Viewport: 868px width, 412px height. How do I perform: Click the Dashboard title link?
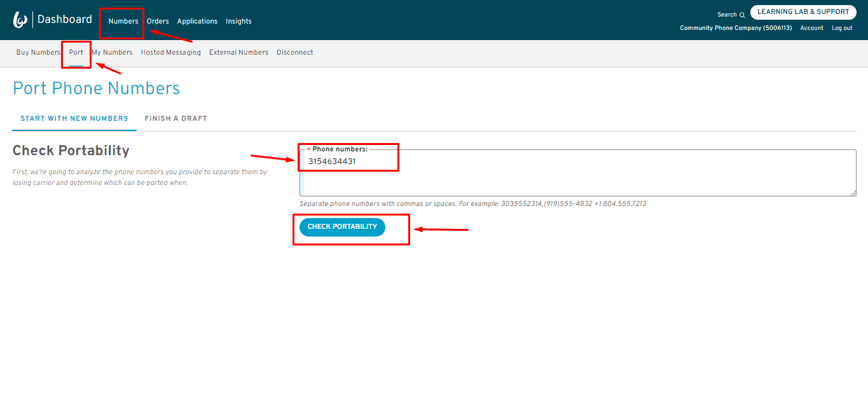click(x=64, y=20)
